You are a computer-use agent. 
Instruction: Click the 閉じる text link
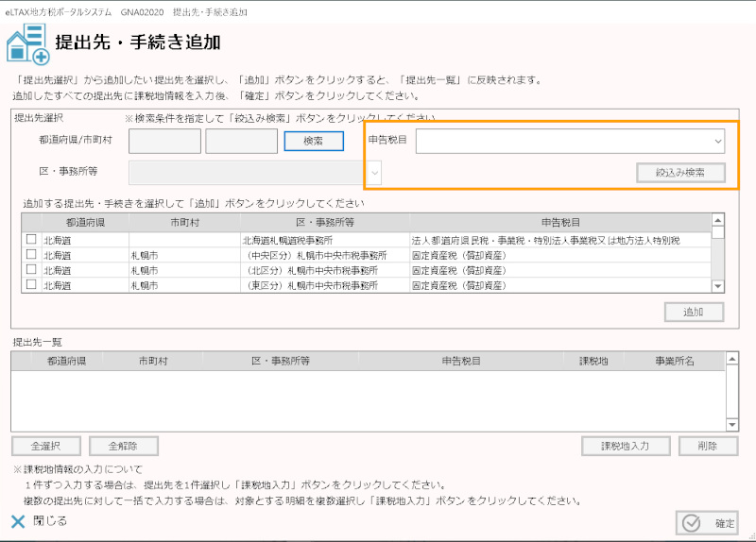(x=50, y=521)
